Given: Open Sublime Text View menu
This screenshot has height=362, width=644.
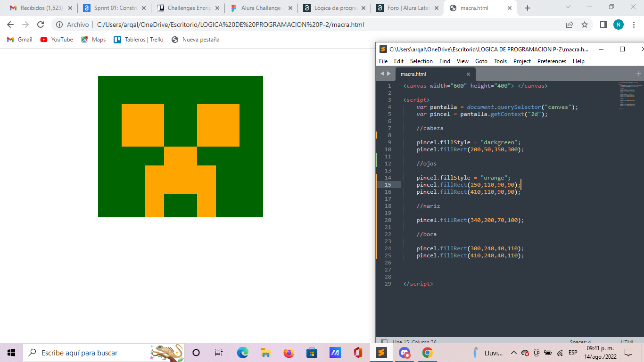Looking at the screenshot, I should pos(463,61).
